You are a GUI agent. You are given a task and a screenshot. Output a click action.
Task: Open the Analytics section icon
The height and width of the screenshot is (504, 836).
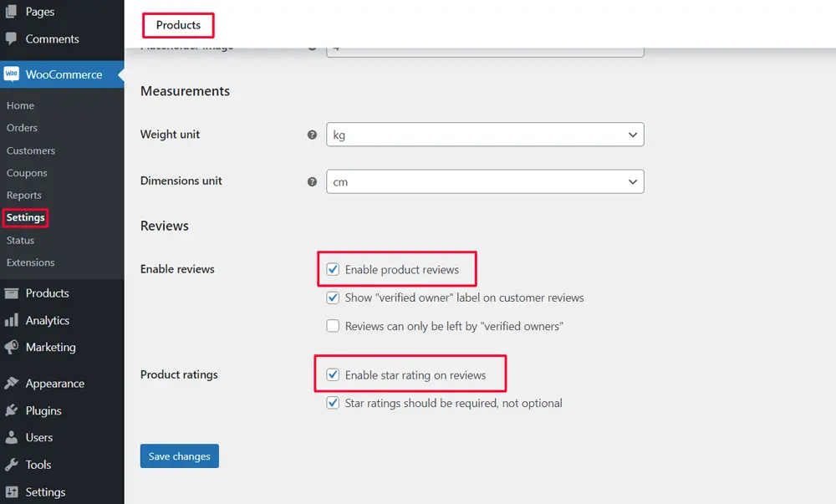[13, 320]
